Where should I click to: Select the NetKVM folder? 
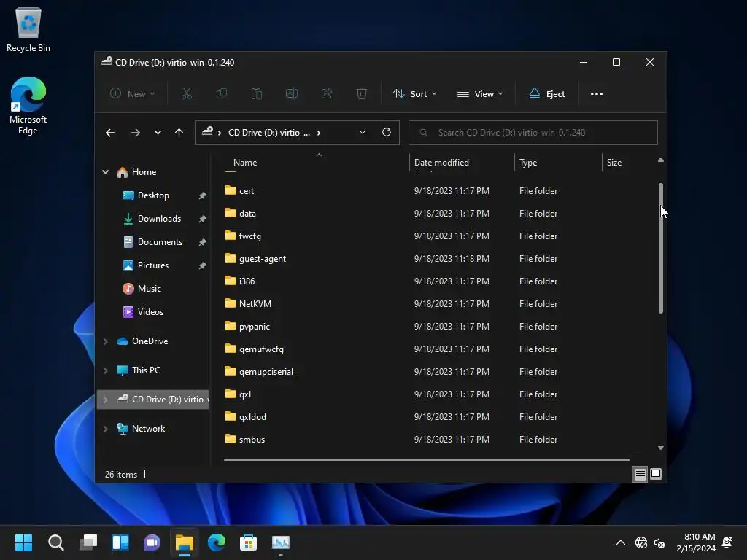[255, 304]
